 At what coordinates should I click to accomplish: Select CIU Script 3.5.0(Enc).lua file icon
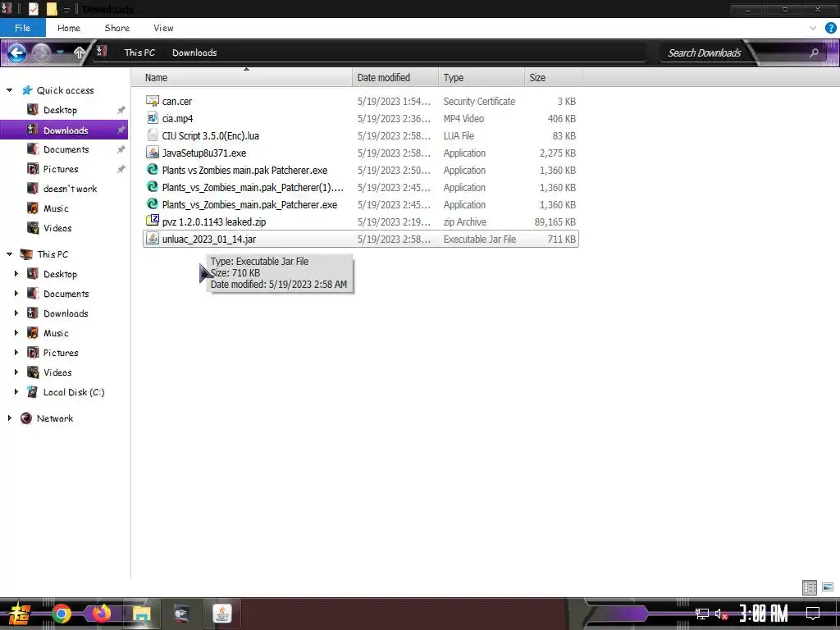pos(152,135)
